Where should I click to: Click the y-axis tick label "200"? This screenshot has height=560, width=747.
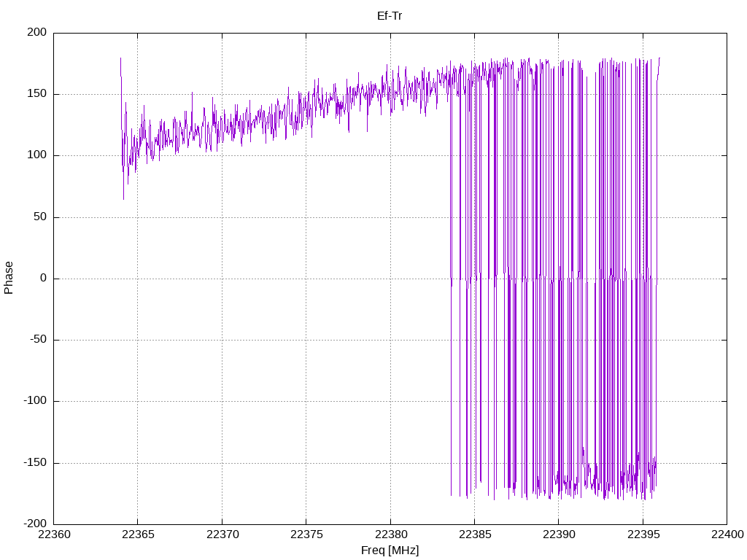tap(37, 32)
